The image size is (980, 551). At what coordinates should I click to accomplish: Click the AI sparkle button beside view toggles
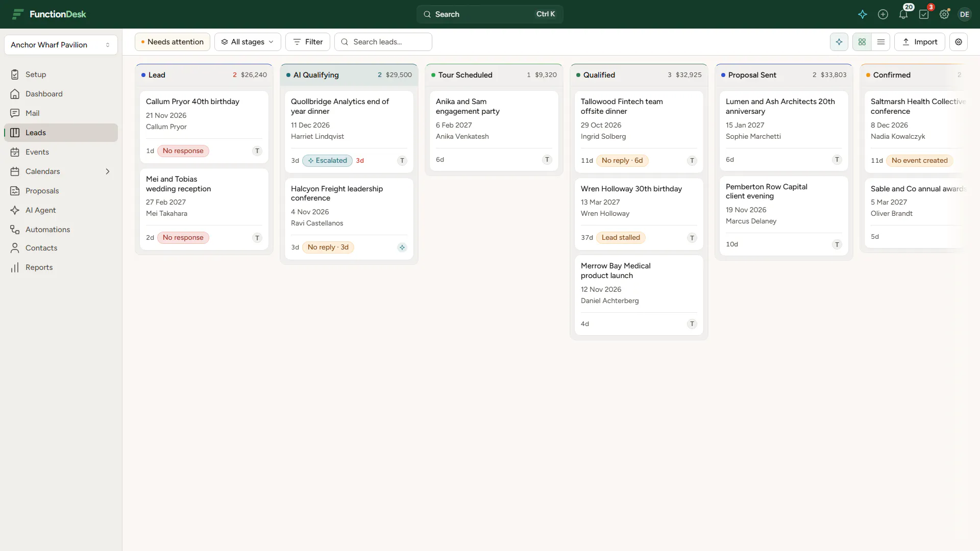point(839,42)
